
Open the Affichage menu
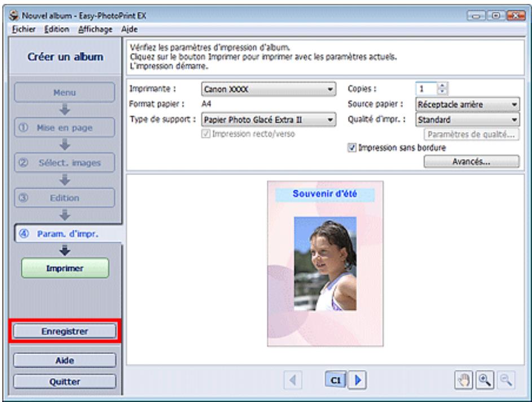click(95, 29)
